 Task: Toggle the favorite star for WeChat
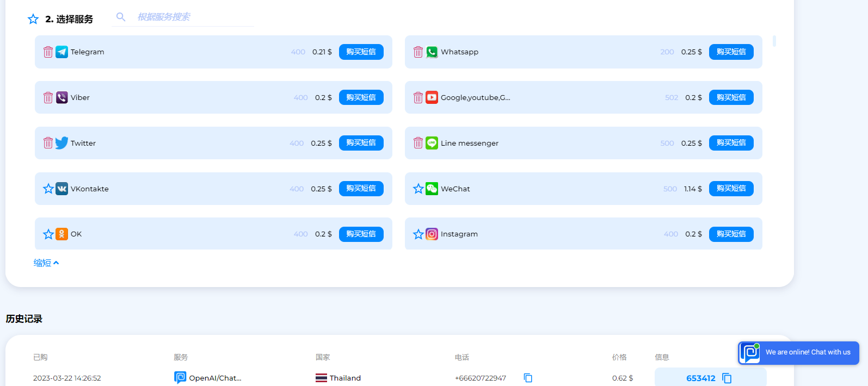click(418, 189)
